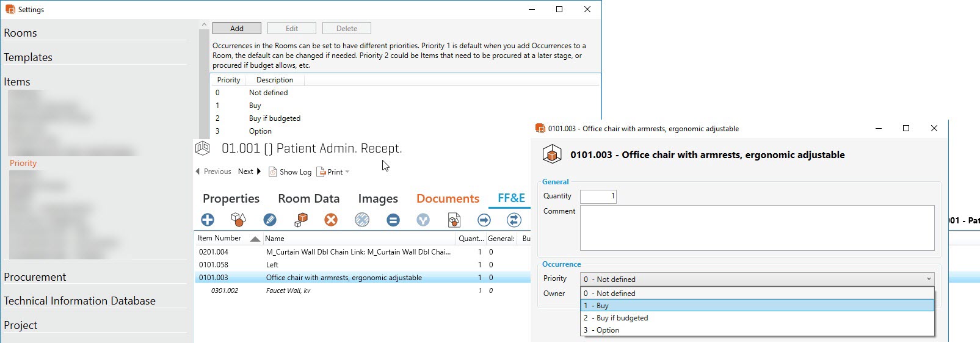Open Procurement in the Settings sidebar
980x343 pixels.
tap(35, 277)
